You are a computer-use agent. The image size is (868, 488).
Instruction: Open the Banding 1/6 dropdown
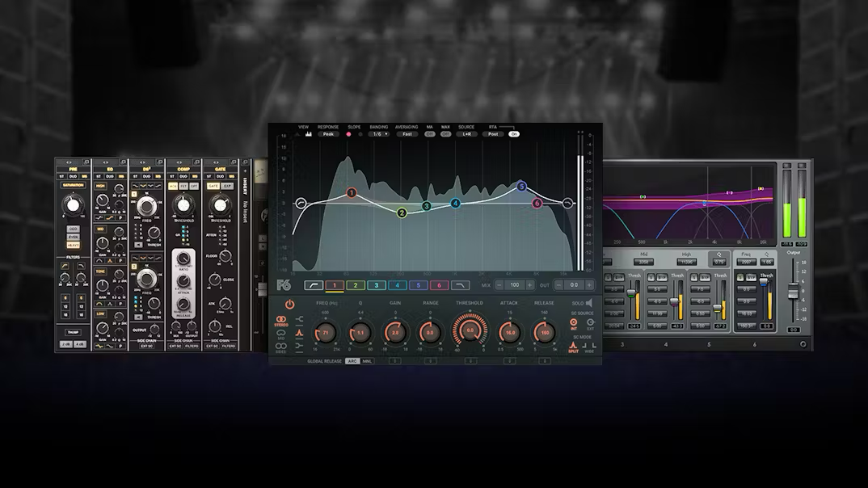click(379, 134)
